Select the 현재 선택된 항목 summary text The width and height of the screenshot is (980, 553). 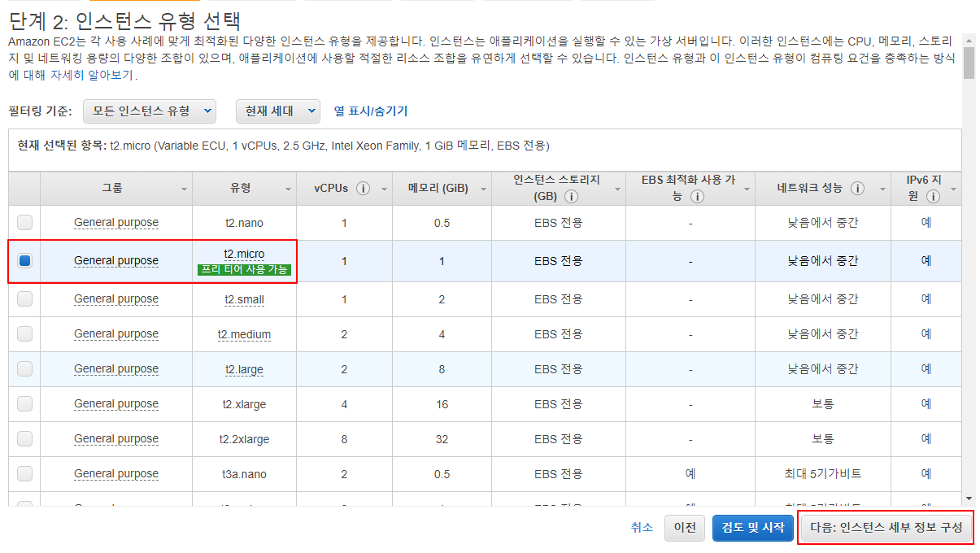coord(284,146)
